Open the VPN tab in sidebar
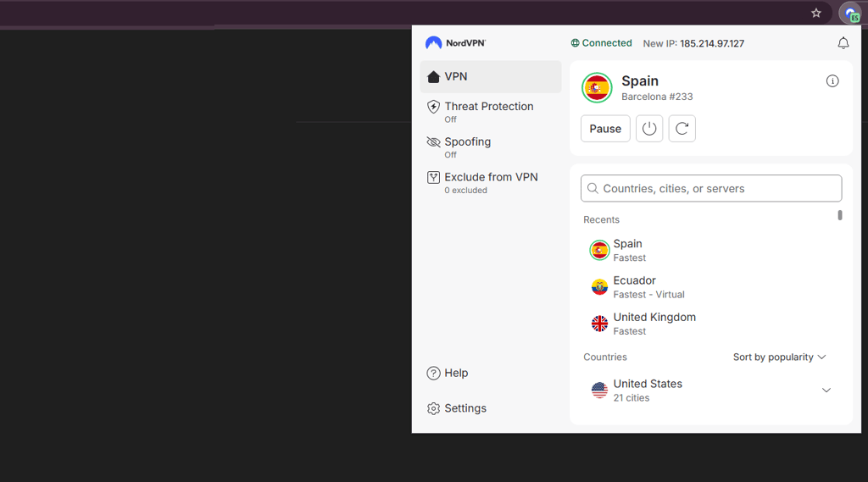Image resolution: width=868 pixels, height=482 pixels. [x=491, y=77]
